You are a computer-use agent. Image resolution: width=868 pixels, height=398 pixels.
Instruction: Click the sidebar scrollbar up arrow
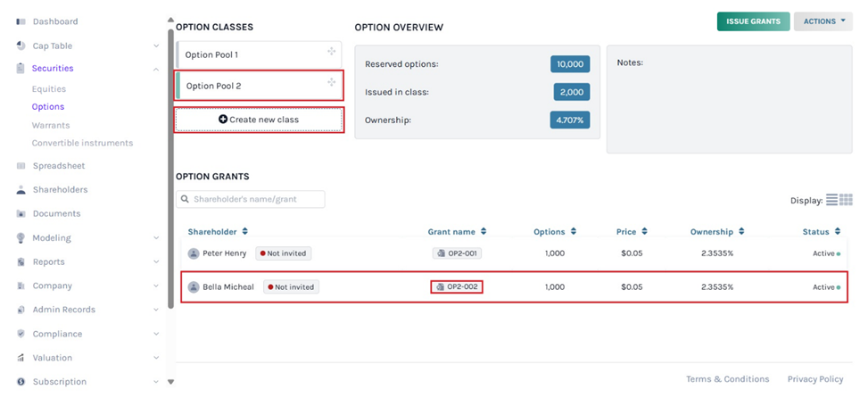pos(170,21)
